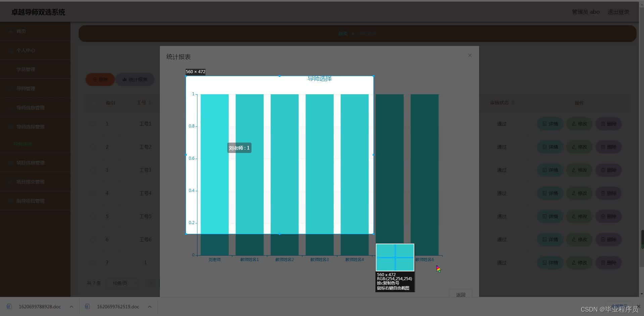Click 修改 for the 工号5 row
This screenshot has height=316, width=644.
tap(579, 216)
